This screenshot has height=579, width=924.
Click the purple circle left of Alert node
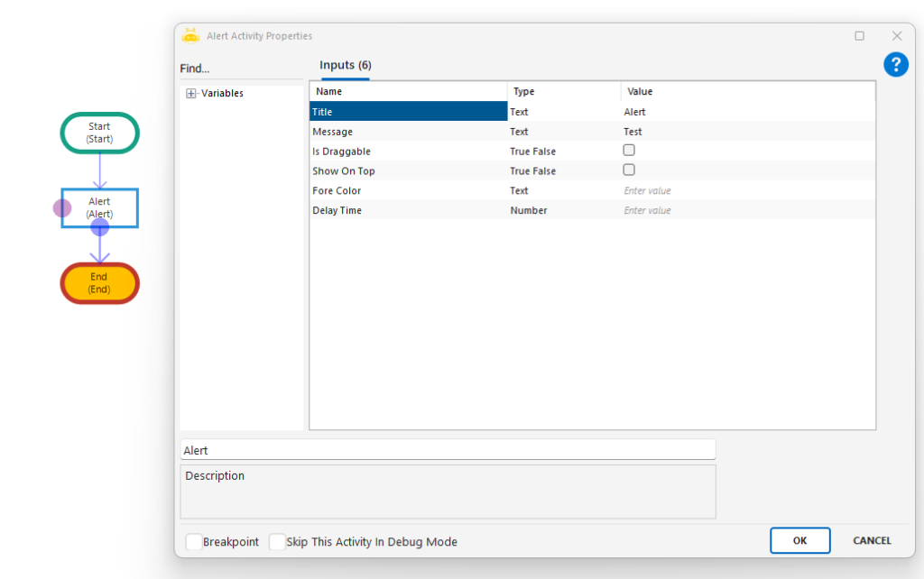tap(61, 208)
